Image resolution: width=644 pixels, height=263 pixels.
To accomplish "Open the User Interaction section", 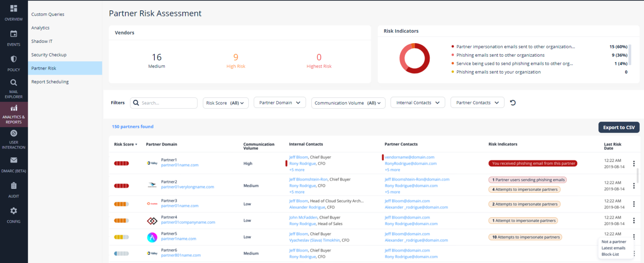I will click(13, 136).
